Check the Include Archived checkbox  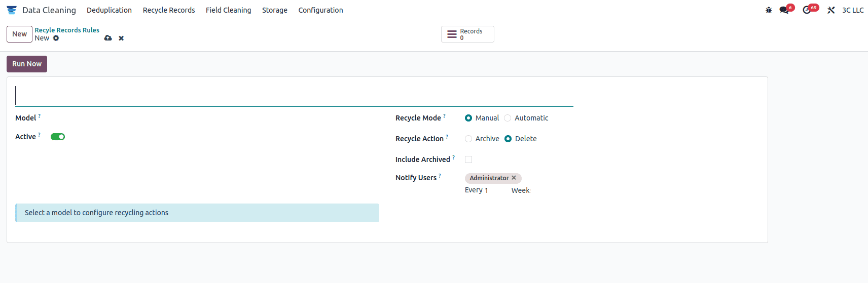tap(468, 159)
